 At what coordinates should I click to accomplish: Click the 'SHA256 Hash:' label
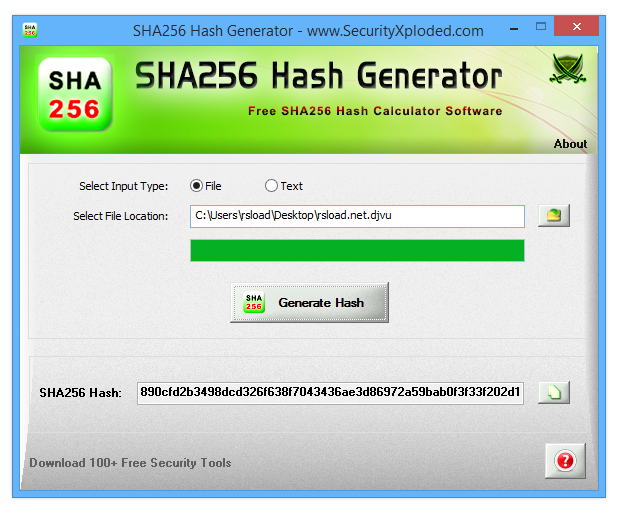80,393
